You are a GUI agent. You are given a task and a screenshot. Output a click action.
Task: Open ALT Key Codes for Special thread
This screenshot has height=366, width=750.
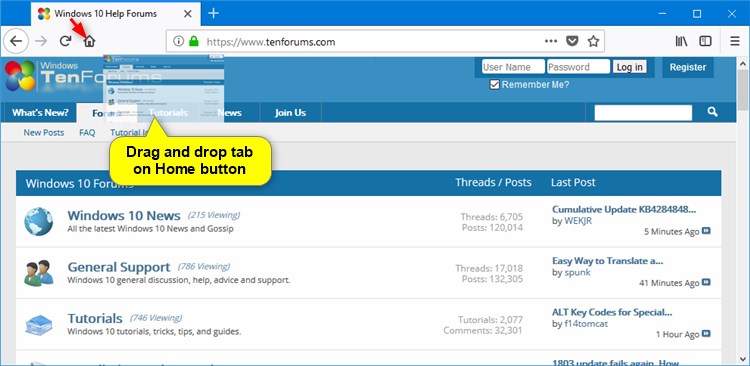(x=612, y=312)
